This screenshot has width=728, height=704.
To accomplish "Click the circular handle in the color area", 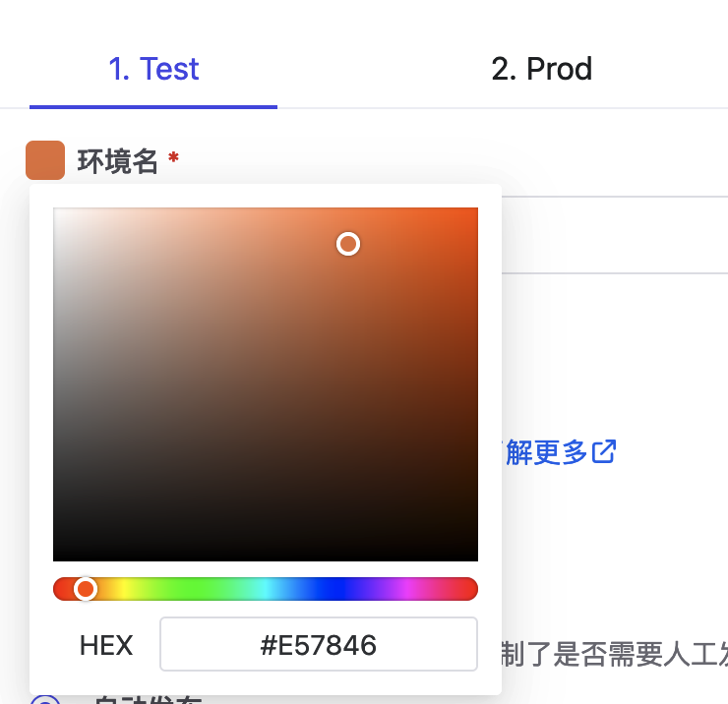I will (x=348, y=244).
